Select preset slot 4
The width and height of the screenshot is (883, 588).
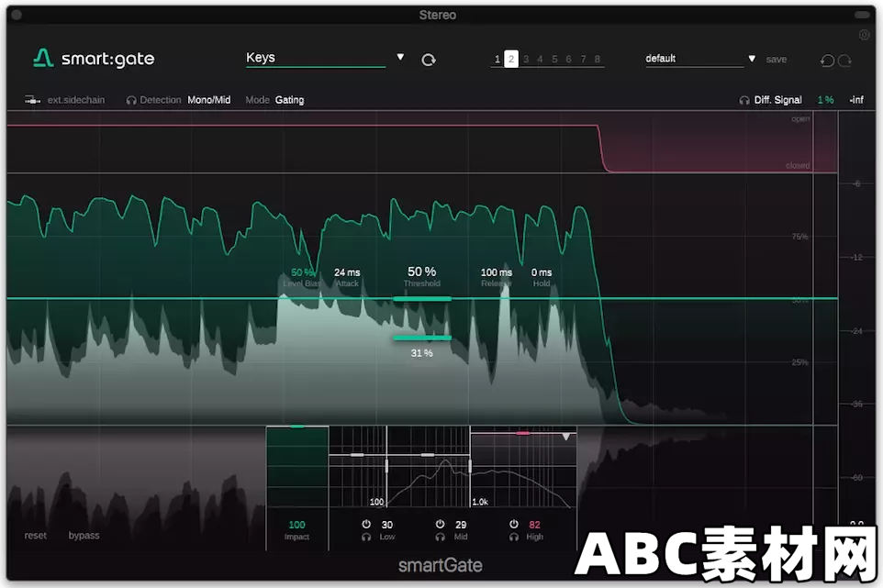(539, 59)
